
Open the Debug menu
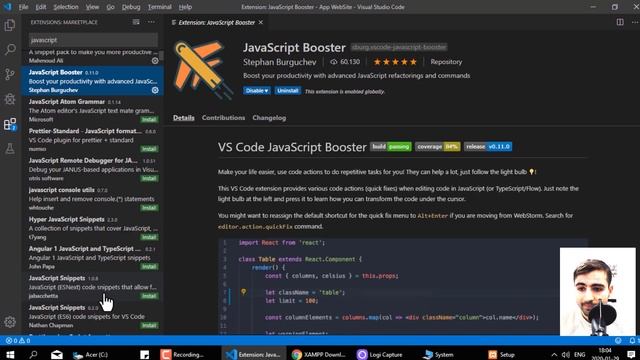(x=131, y=7)
